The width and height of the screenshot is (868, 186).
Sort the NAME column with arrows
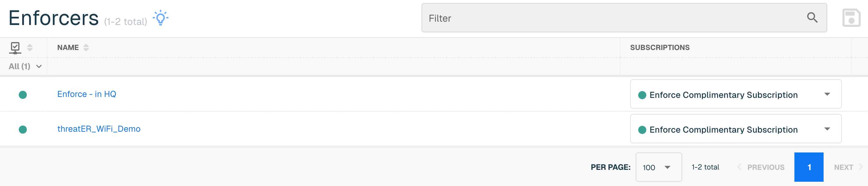[86, 48]
